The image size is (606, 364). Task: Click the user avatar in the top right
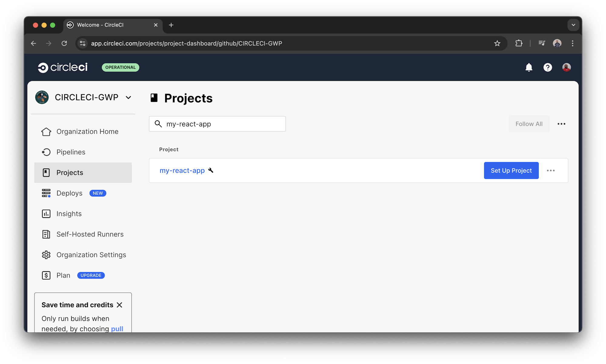(x=566, y=67)
